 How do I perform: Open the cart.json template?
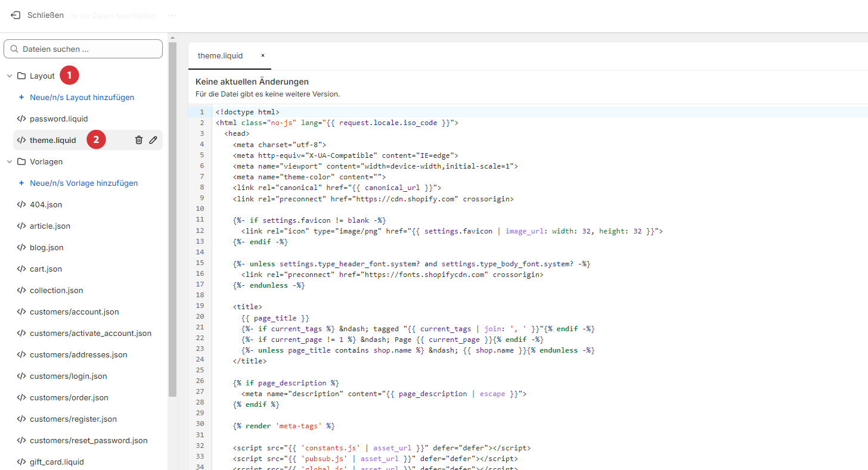coord(46,269)
